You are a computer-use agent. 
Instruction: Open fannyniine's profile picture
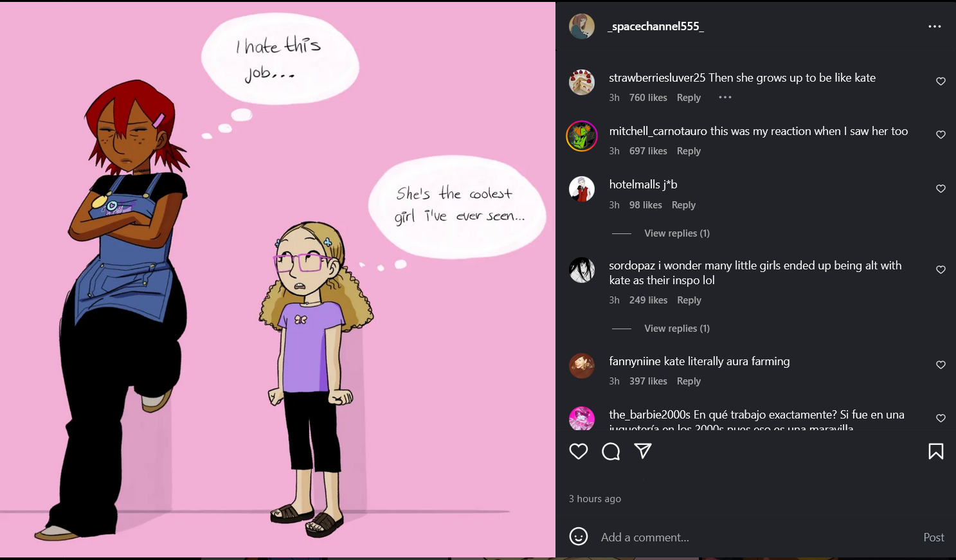click(582, 366)
